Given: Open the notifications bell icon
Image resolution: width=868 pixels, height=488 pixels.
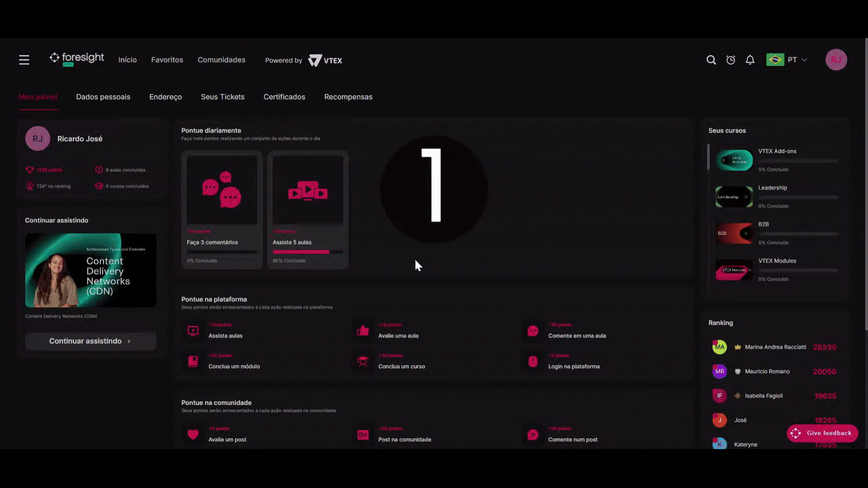Looking at the screenshot, I should pyautogui.click(x=750, y=60).
